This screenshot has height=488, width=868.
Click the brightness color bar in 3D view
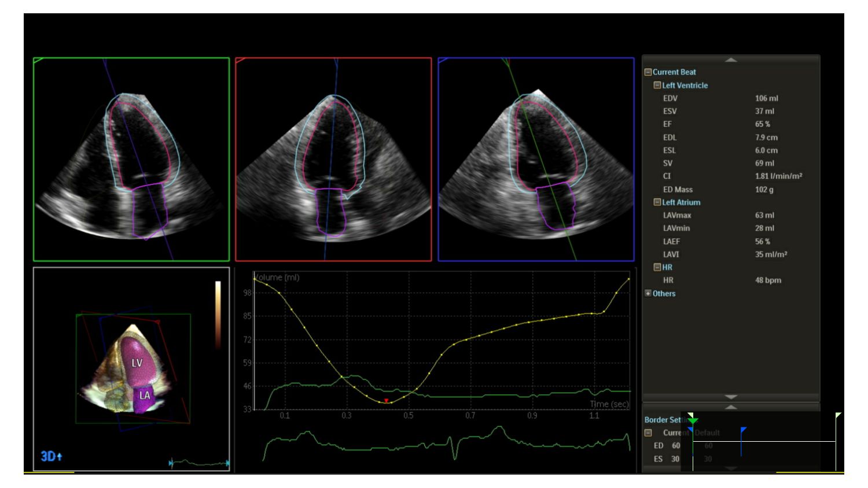(218, 315)
